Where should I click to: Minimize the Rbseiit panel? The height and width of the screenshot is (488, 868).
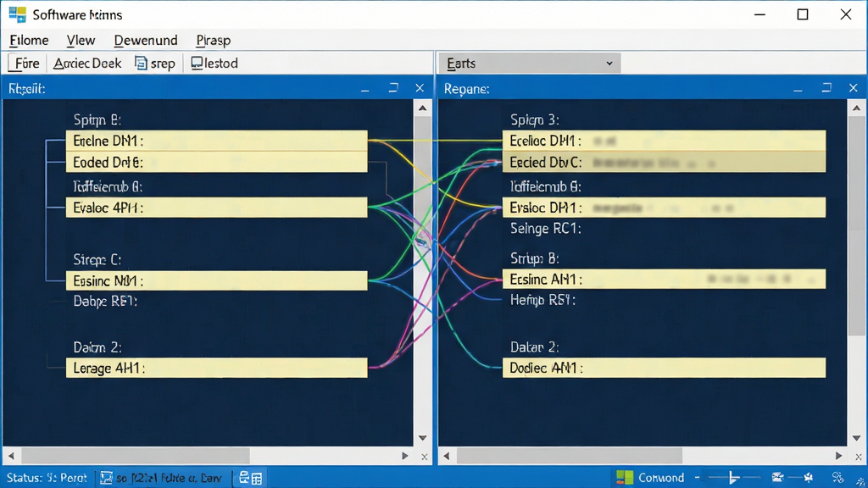(x=364, y=88)
